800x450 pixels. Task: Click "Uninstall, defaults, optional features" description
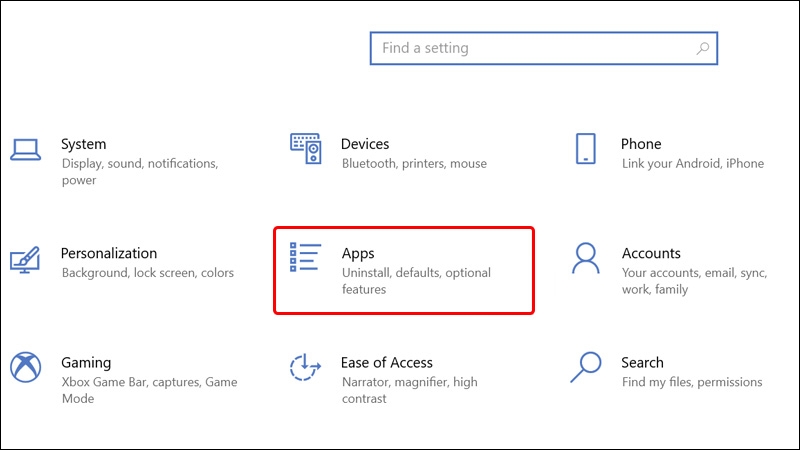pos(416,281)
